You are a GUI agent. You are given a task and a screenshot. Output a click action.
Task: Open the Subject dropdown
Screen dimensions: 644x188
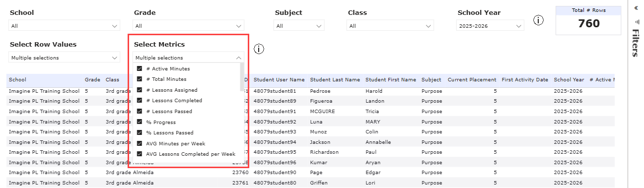click(299, 26)
